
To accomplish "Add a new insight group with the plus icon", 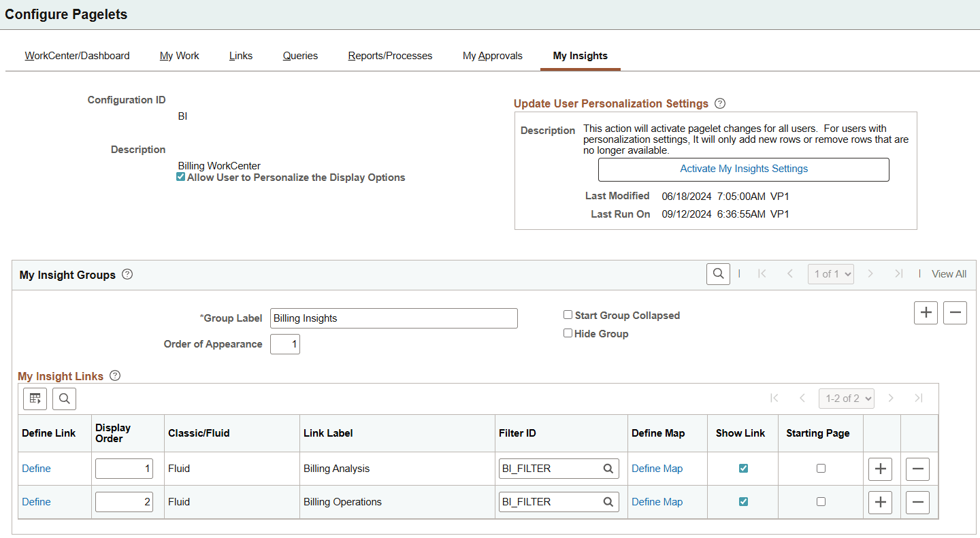I will [x=926, y=313].
